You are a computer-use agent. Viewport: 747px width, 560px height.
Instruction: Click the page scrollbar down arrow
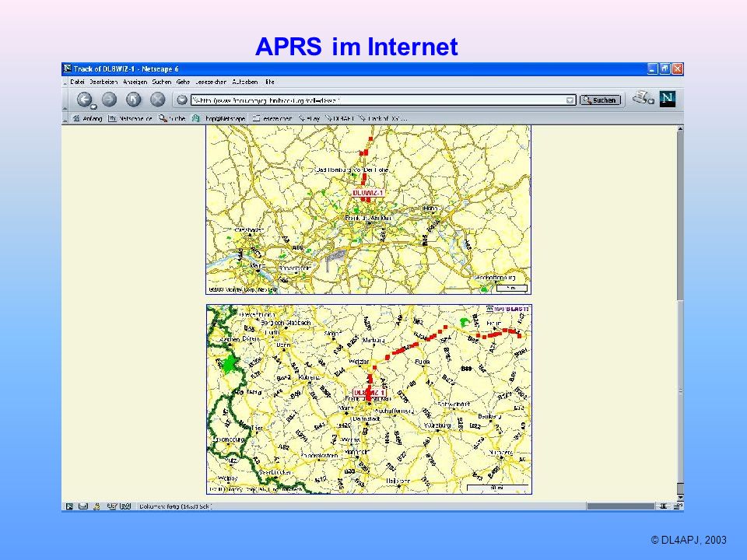(x=680, y=497)
